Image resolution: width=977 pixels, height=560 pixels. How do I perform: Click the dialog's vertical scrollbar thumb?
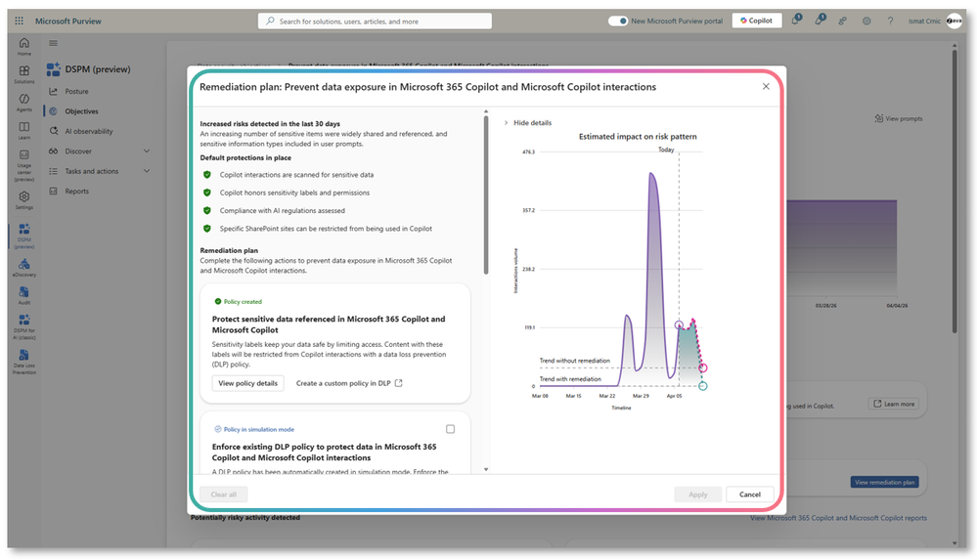coord(486,194)
